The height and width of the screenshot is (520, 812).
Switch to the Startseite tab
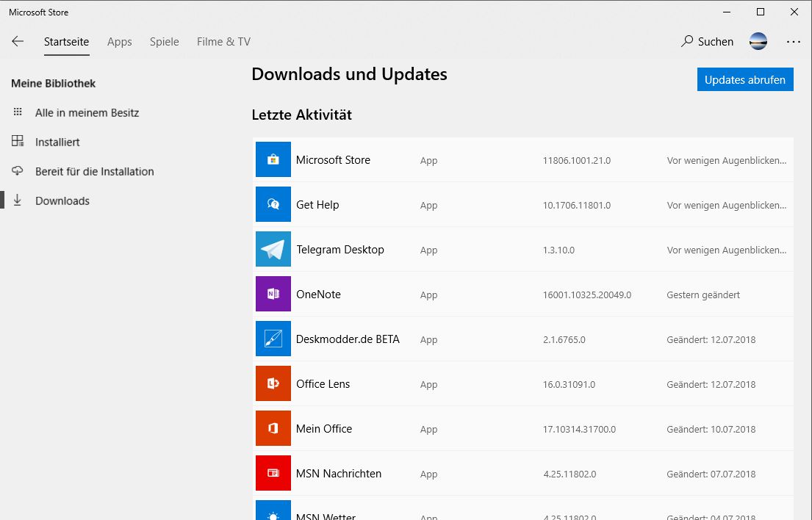pyautogui.click(x=66, y=41)
